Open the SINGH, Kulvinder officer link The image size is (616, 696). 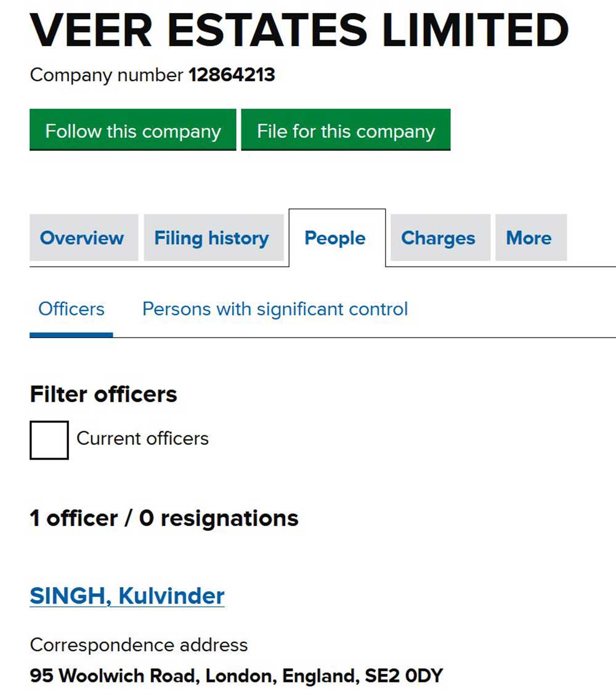(x=127, y=596)
